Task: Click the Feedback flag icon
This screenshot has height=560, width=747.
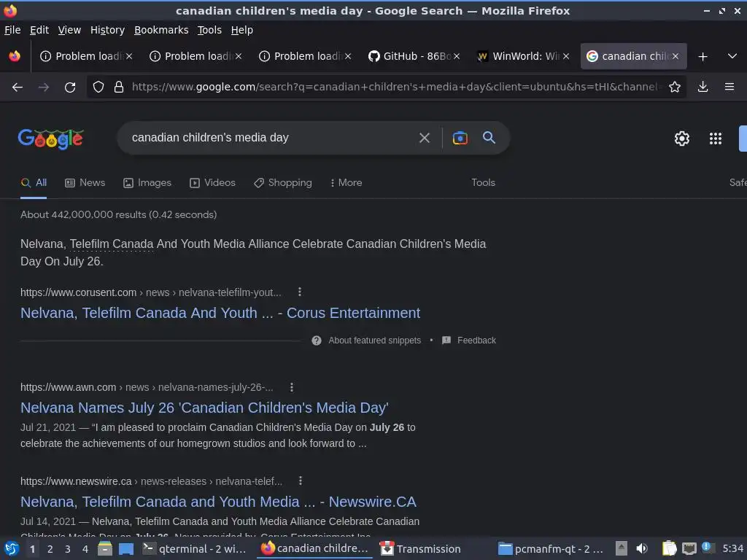Action: coord(446,341)
